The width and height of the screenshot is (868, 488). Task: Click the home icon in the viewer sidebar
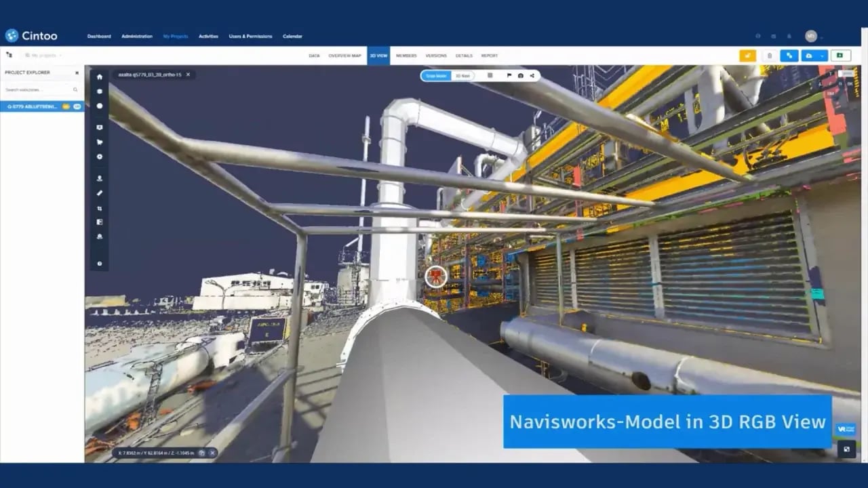pos(100,77)
